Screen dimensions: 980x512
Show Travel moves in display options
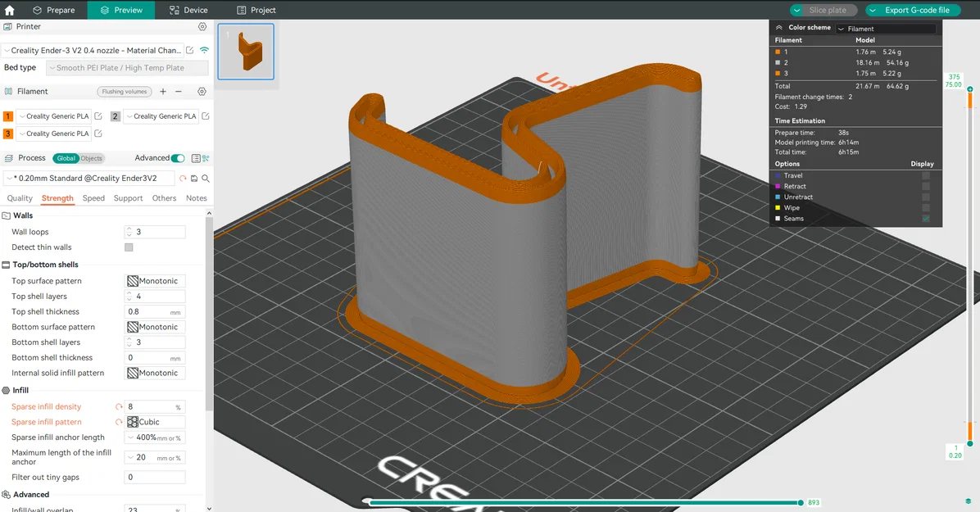[x=926, y=175]
